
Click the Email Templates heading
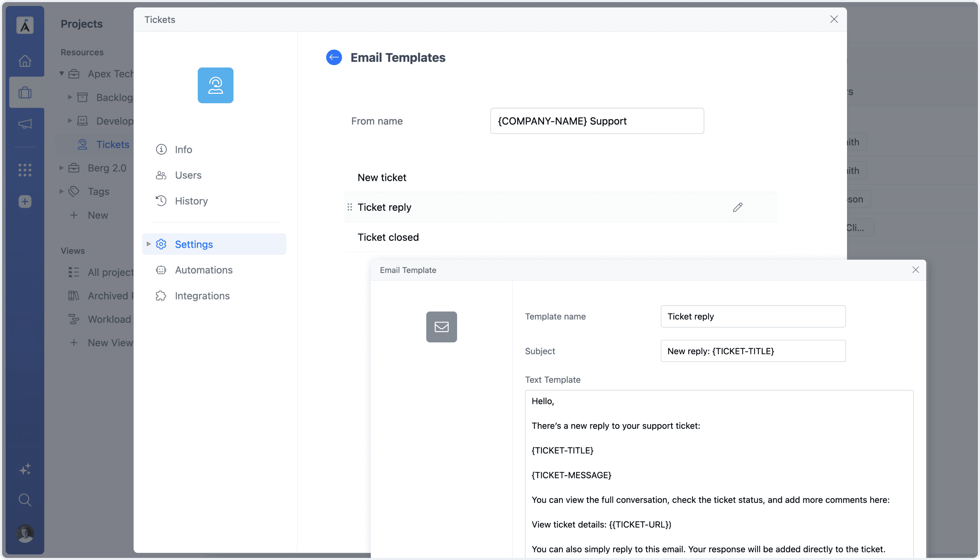[x=398, y=57]
